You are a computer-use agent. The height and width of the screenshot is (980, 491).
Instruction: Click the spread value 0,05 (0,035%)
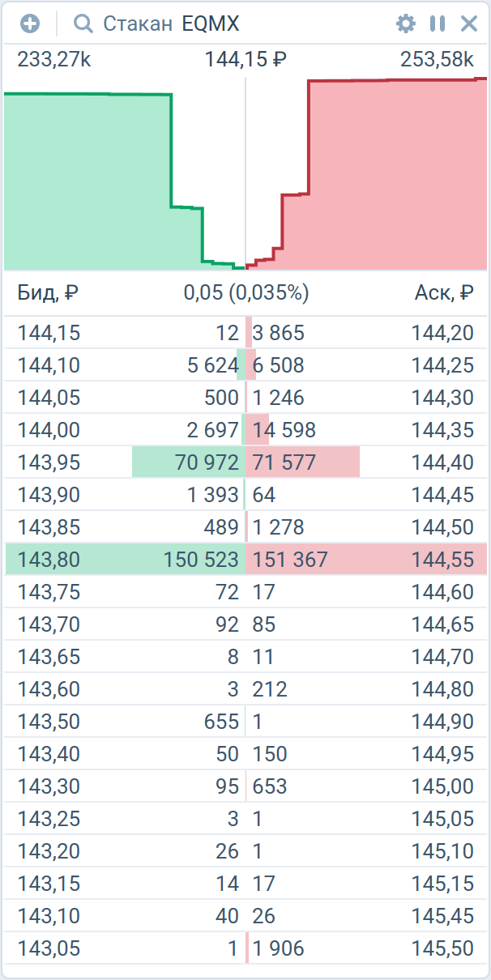coord(246,292)
